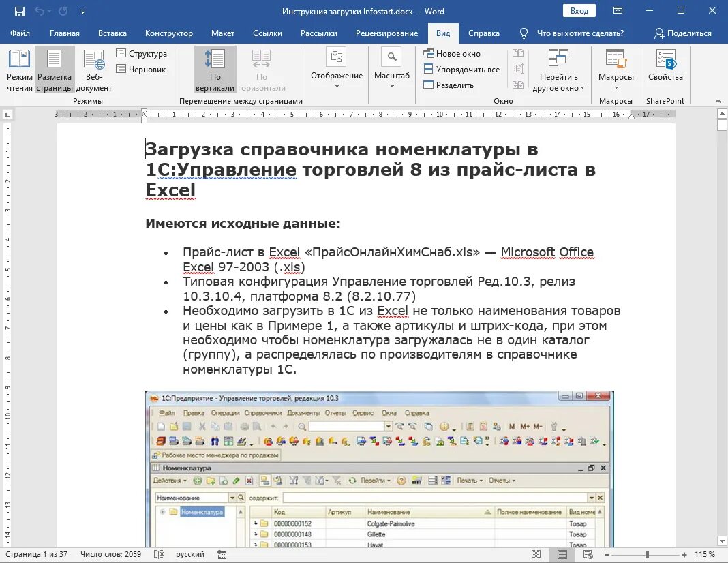Switch to Черновик draft view
The width and height of the screenshot is (728, 563).
141,69
